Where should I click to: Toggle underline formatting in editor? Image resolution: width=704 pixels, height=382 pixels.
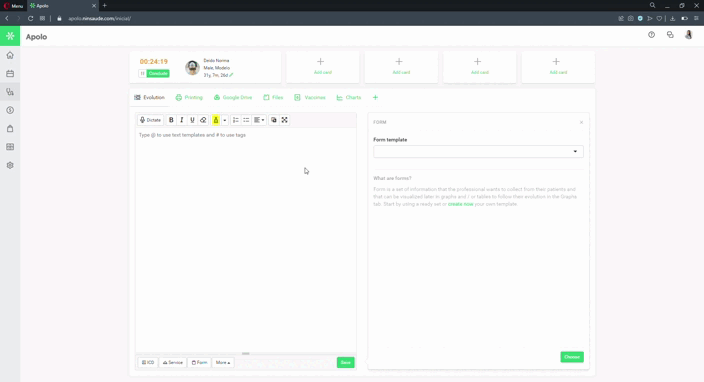click(x=192, y=120)
